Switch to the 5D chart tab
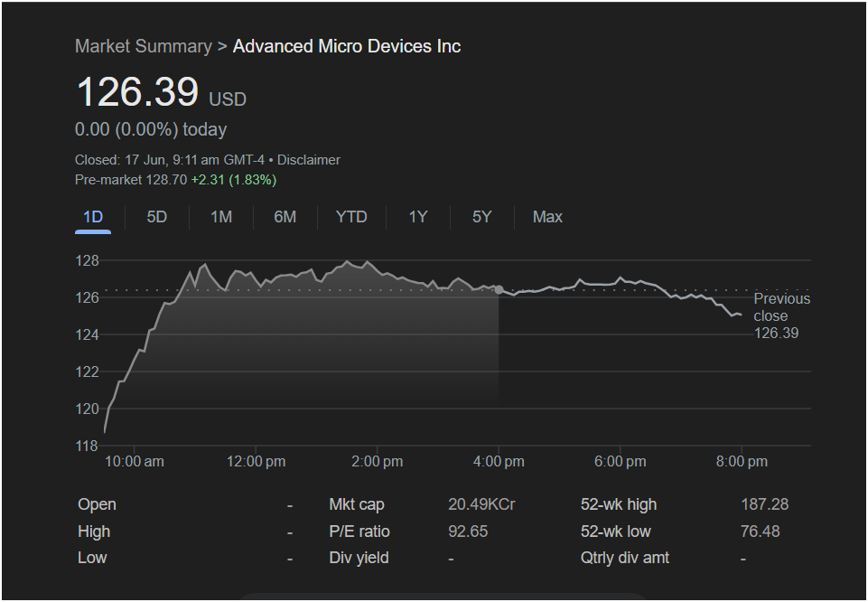The image size is (868, 602). [156, 217]
